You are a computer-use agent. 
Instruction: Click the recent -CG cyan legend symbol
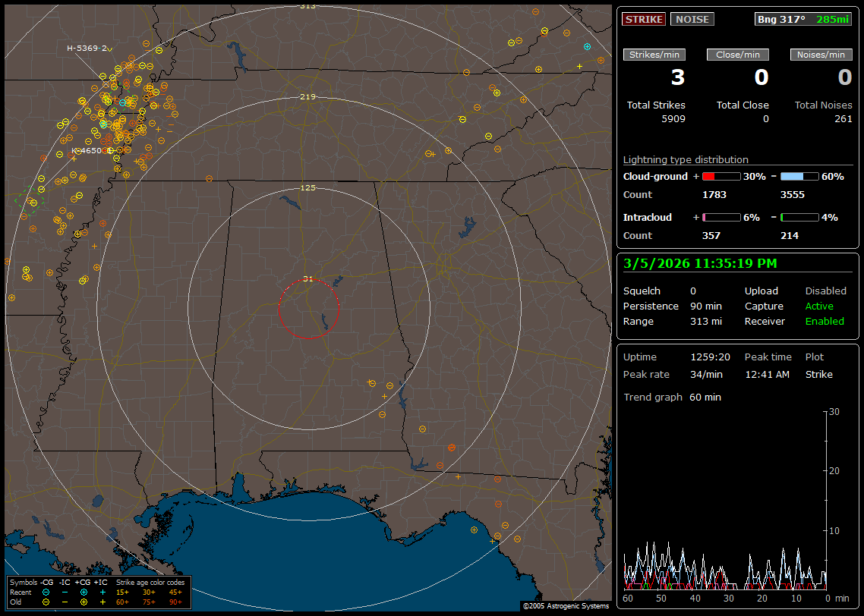coord(46,592)
